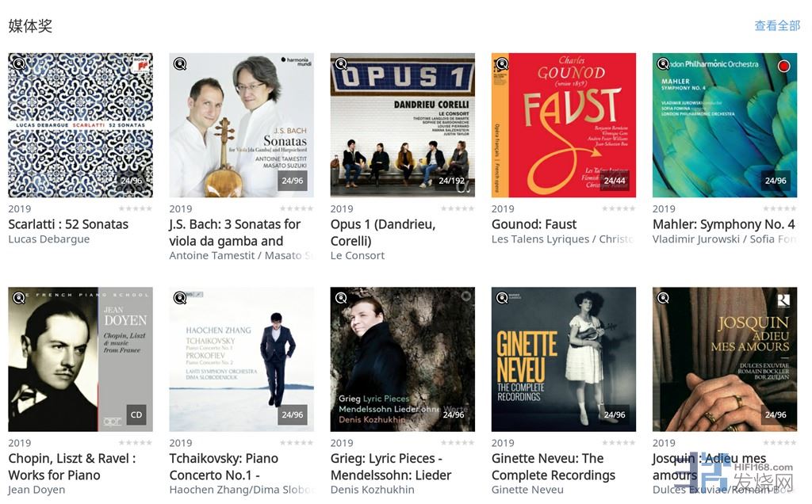Rate Scarlatti 52 Sonatas using the stars
The width and height of the screenshot is (812, 504).
pos(136,209)
